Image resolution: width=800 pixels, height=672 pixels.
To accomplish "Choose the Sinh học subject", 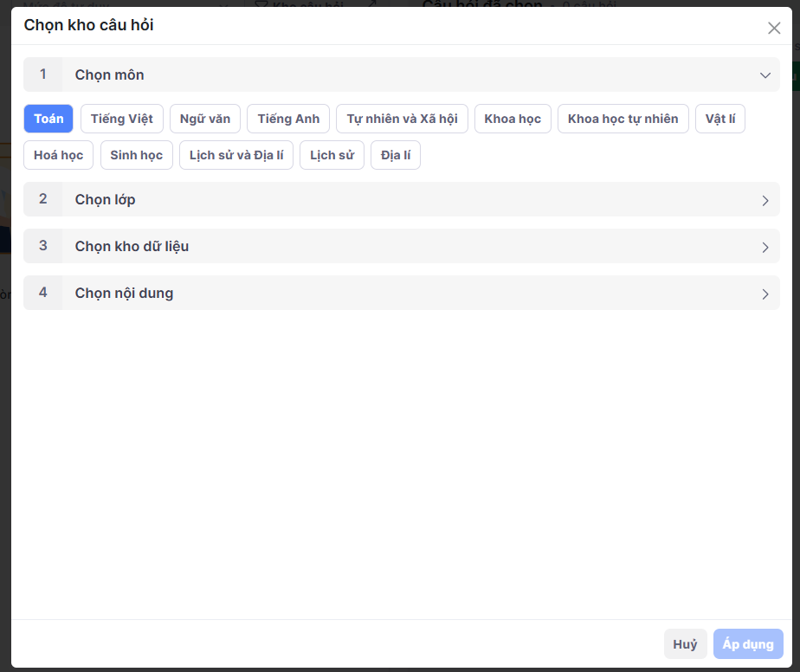I will [136, 155].
